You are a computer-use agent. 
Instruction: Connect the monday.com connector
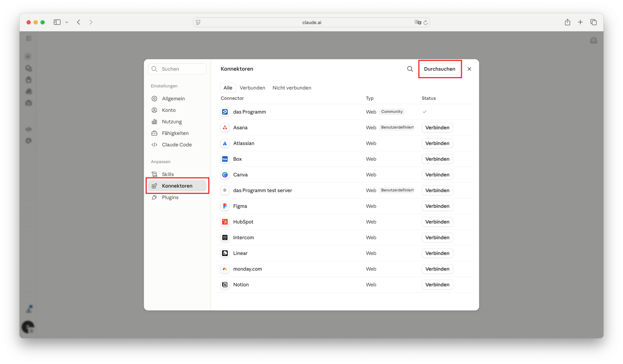[437, 269]
